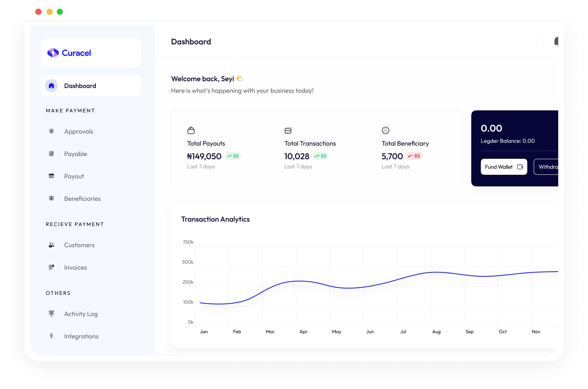Click the Beneficiaries badge icon

[x=51, y=199]
